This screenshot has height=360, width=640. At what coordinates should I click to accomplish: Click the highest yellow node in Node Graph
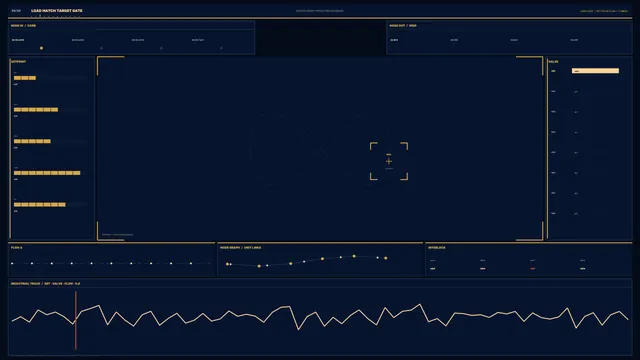(354, 256)
